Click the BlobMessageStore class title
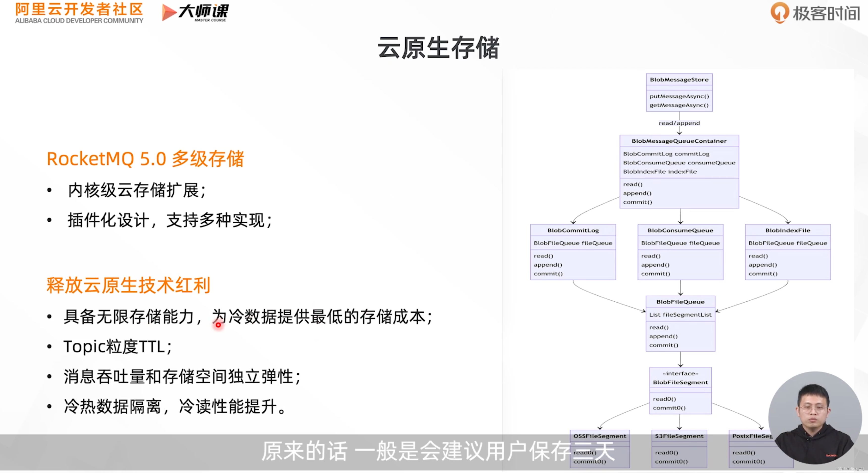Image resolution: width=868 pixels, height=473 pixels. pos(679,79)
